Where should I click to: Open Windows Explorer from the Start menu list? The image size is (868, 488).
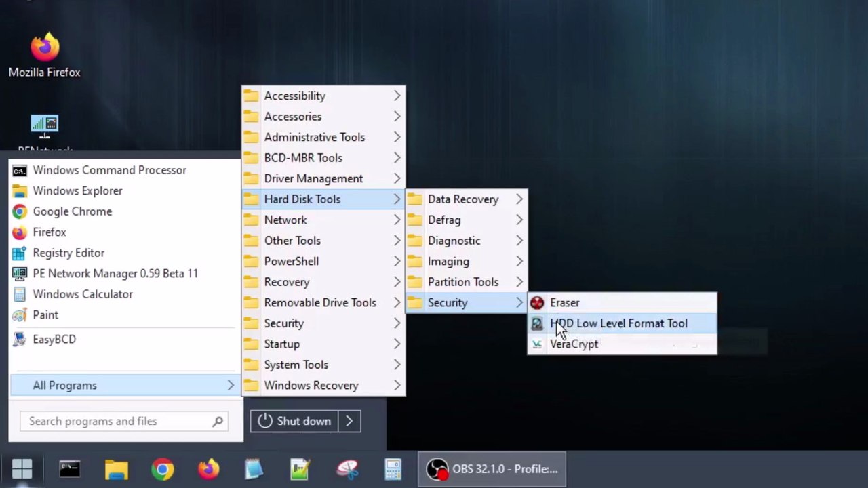click(x=125, y=191)
